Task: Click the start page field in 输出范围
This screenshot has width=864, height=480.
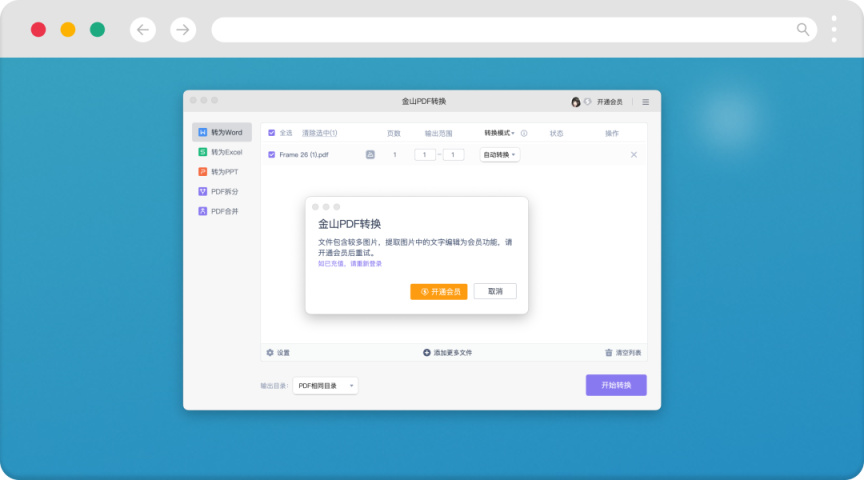Action: tap(425, 155)
